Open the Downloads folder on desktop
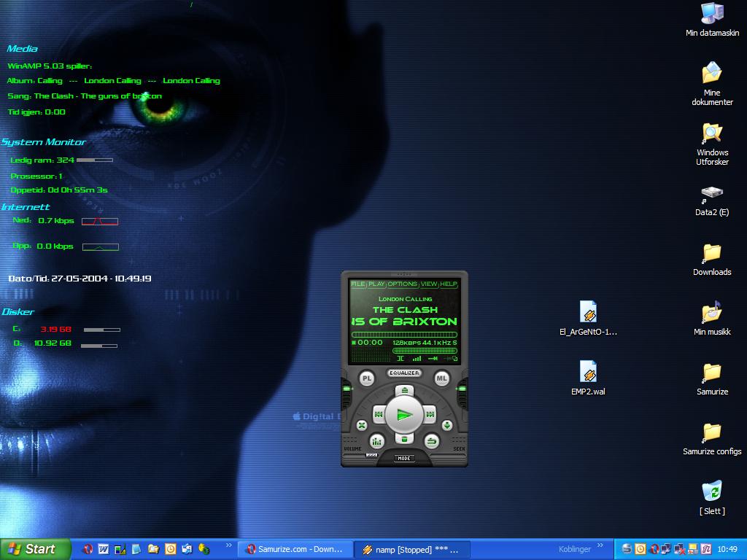The height and width of the screenshot is (560, 747). pyautogui.click(x=712, y=260)
